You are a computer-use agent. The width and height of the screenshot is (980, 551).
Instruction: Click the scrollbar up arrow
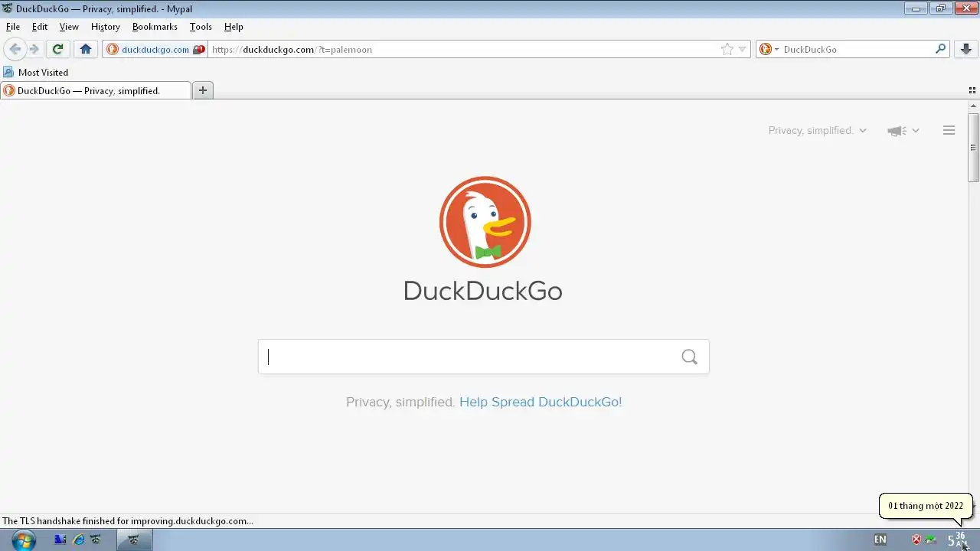click(973, 106)
